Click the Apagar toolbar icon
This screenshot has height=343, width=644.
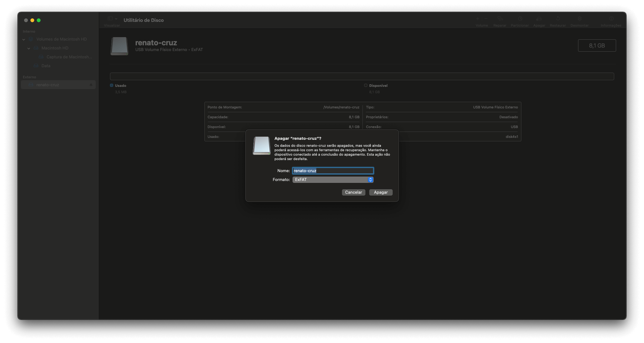[x=539, y=19]
